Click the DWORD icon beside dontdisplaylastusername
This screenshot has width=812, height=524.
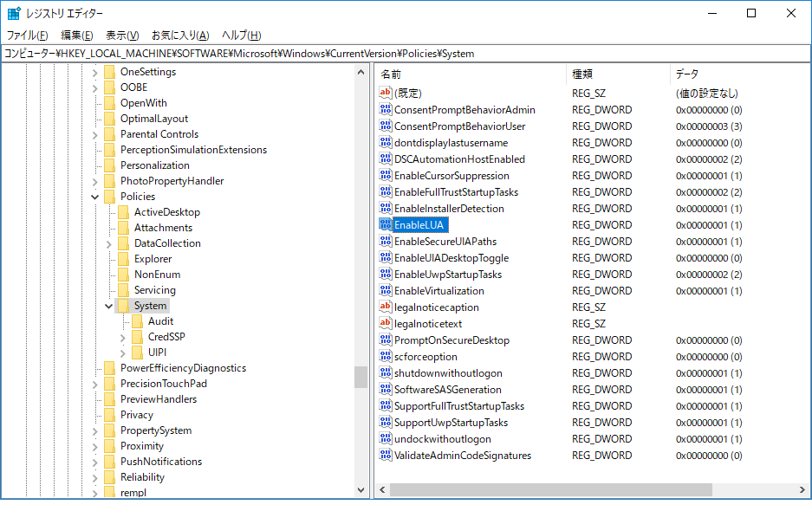(x=386, y=142)
